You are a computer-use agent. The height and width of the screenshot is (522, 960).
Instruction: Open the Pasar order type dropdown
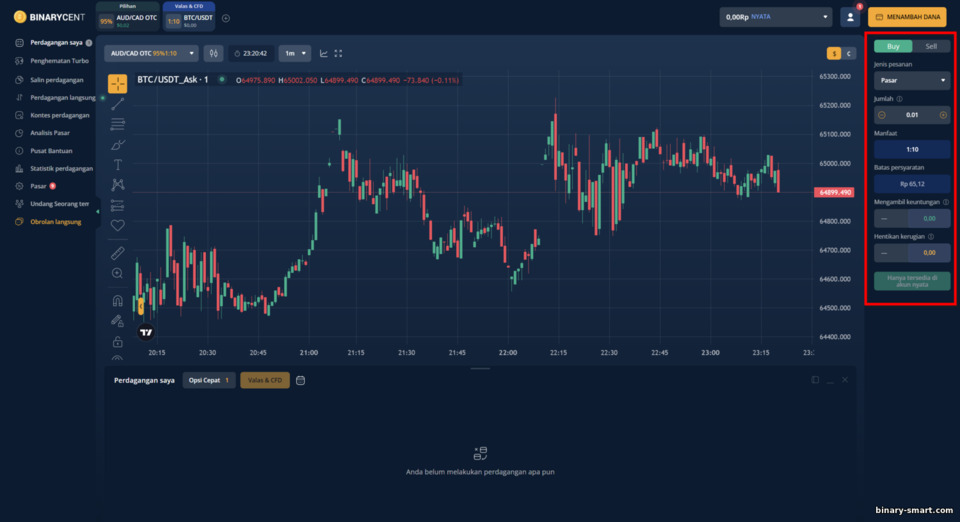point(912,80)
